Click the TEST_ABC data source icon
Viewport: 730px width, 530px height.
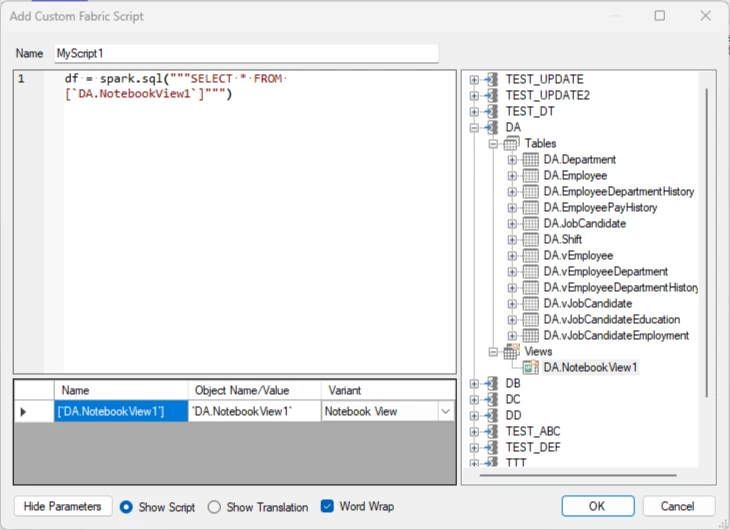pos(491,431)
